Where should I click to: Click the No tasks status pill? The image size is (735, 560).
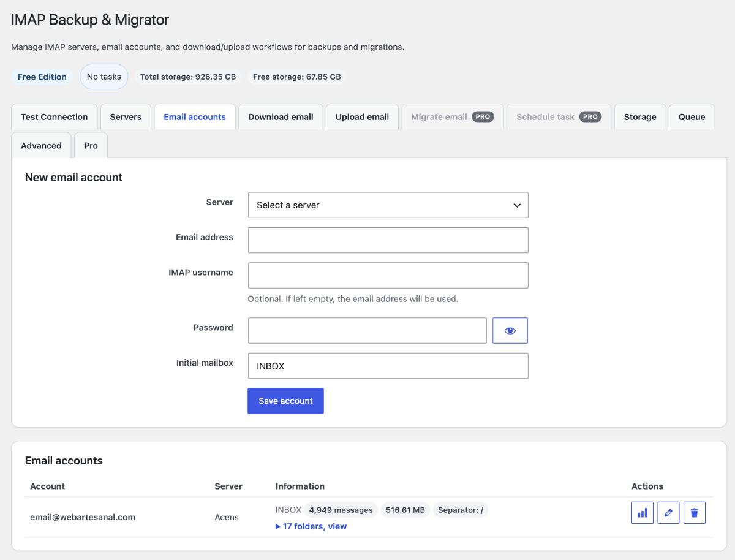(x=104, y=77)
